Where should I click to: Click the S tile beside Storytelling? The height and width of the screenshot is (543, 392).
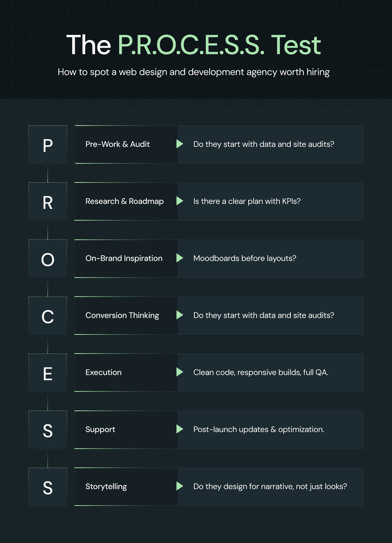click(48, 487)
